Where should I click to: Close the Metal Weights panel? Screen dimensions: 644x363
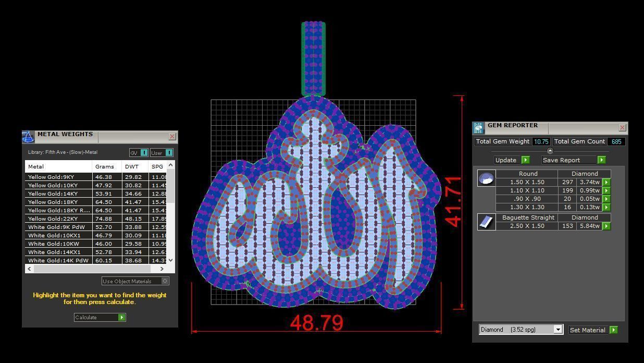172,137
